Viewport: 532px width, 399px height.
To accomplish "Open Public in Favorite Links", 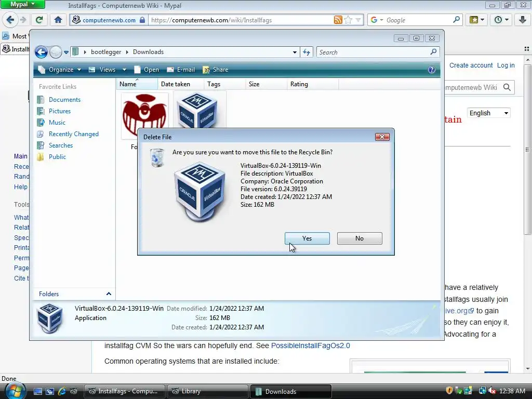I will pyautogui.click(x=57, y=157).
